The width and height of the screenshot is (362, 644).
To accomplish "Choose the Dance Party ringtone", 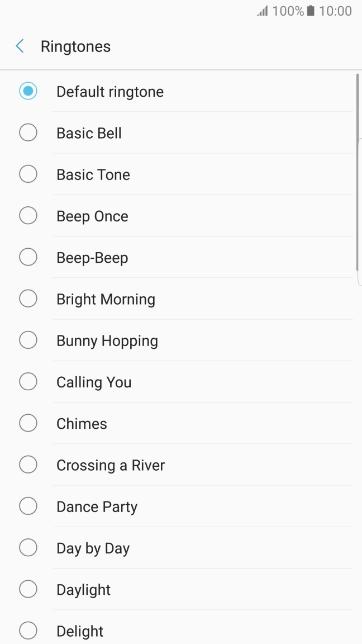I will [x=96, y=506].
